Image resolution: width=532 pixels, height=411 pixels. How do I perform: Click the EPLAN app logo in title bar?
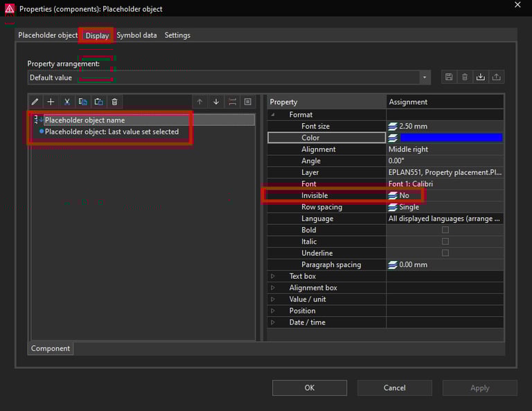coord(10,8)
